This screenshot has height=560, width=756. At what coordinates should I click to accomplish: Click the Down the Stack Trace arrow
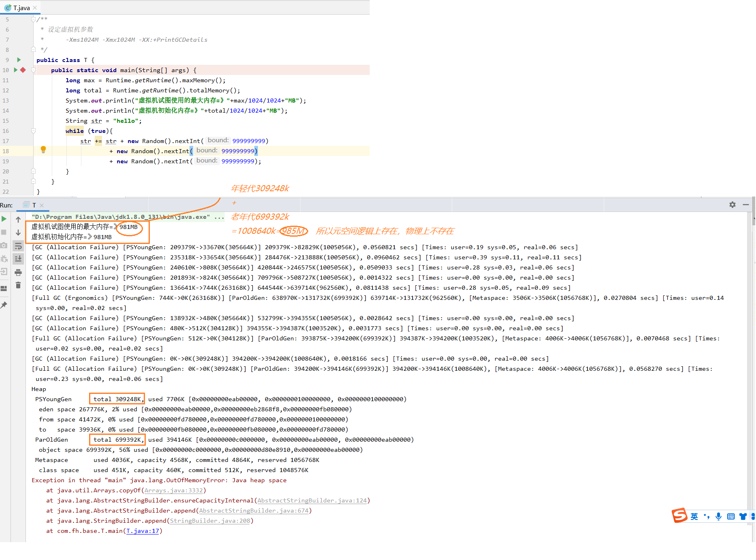[x=18, y=233]
